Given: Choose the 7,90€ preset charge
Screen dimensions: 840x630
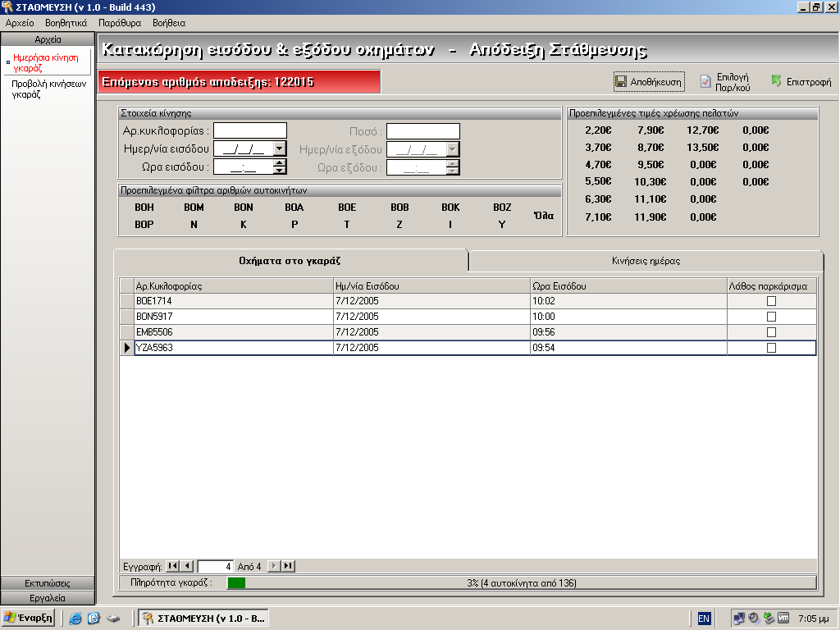Looking at the screenshot, I should 651,130.
